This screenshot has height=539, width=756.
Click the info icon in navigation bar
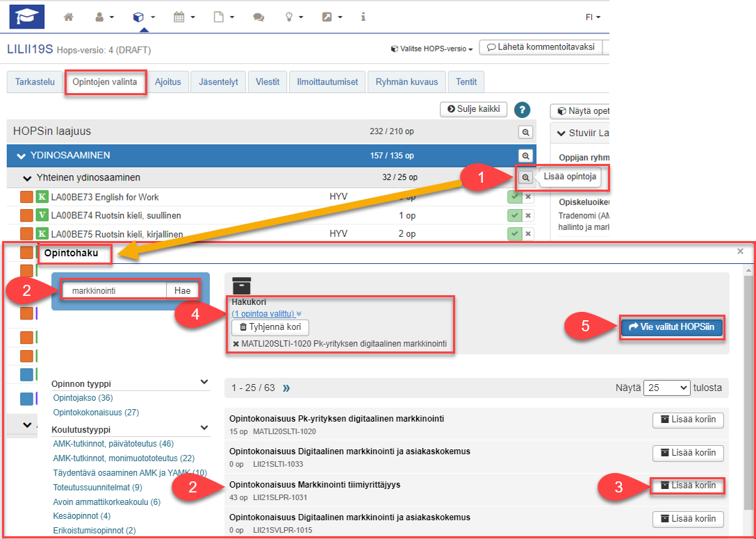363,17
